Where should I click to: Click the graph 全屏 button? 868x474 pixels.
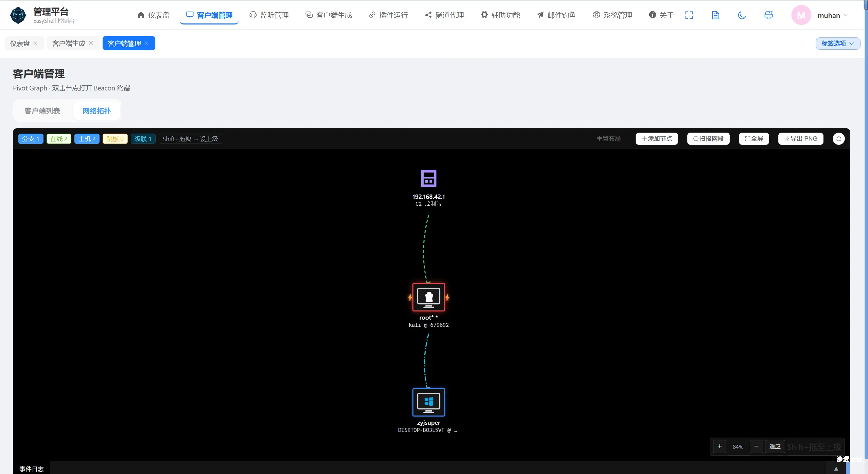pos(754,139)
